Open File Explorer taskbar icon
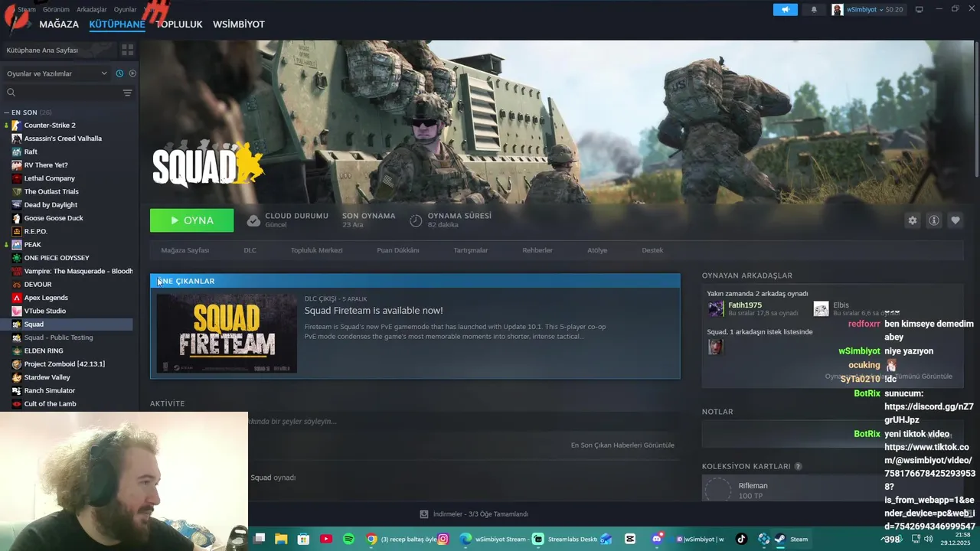 coord(281,539)
